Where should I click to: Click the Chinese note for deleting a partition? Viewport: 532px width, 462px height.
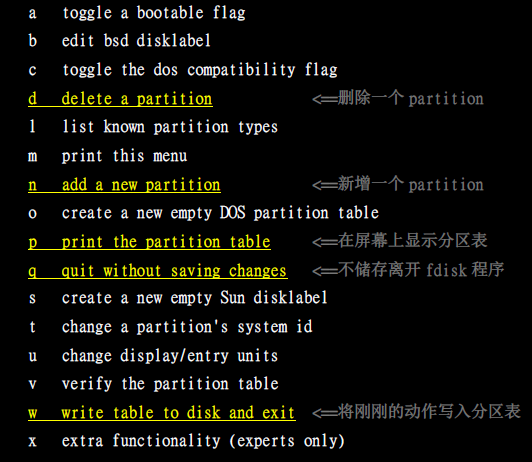pos(398,99)
